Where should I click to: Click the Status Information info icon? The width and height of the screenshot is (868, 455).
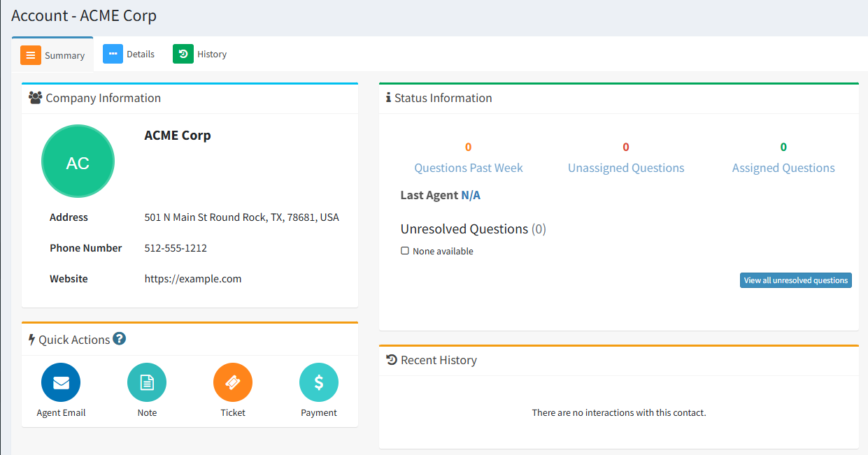(388, 98)
